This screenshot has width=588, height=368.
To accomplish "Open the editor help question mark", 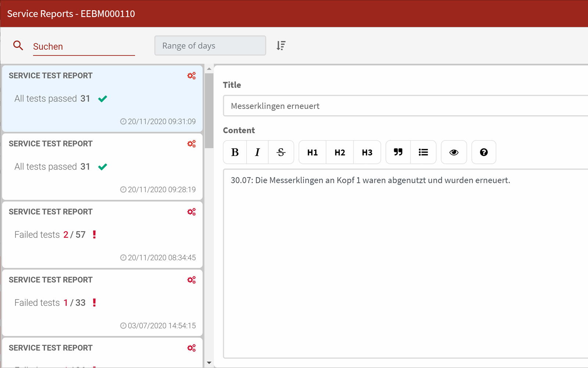I will click(484, 152).
